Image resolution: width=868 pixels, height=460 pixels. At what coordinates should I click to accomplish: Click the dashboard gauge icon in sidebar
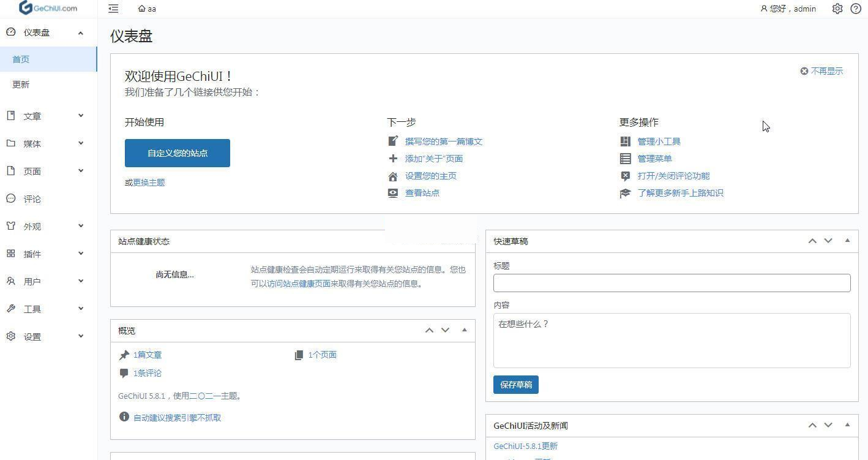[11, 32]
